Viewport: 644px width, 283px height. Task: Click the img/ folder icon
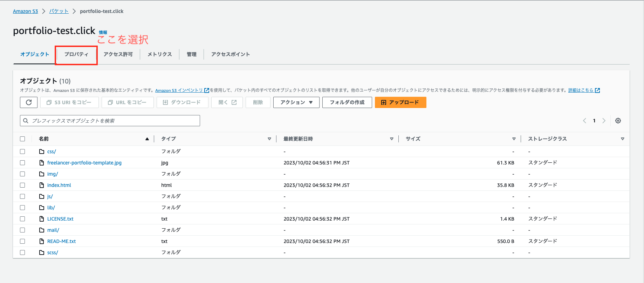coord(42,174)
